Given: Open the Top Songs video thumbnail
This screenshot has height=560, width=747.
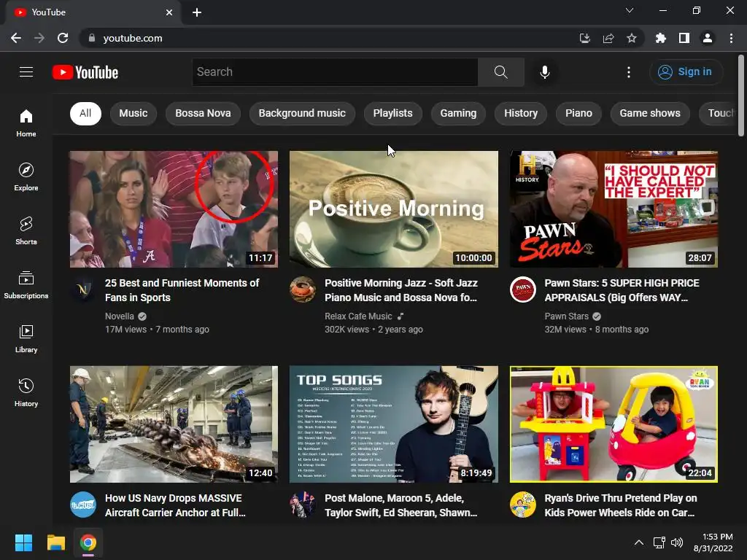Looking at the screenshot, I should click(x=393, y=424).
